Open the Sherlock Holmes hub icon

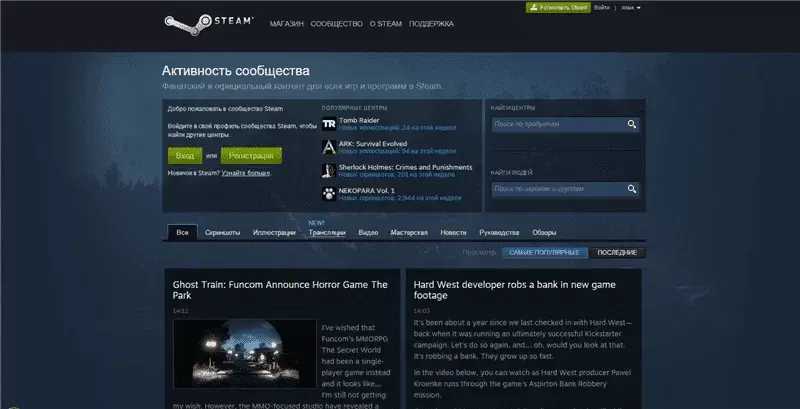(x=329, y=171)
